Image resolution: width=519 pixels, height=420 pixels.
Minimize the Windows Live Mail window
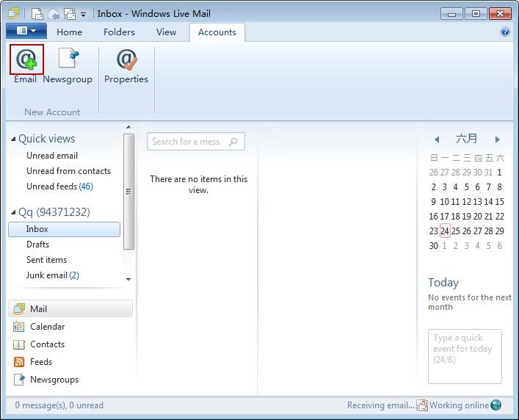tap(451, 14)
